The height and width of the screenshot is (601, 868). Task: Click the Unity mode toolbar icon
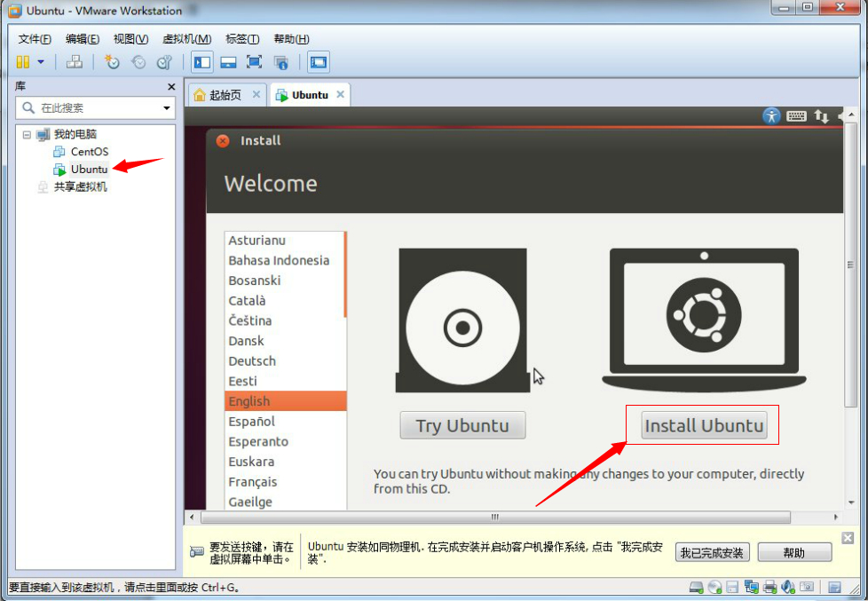[281, 62]
